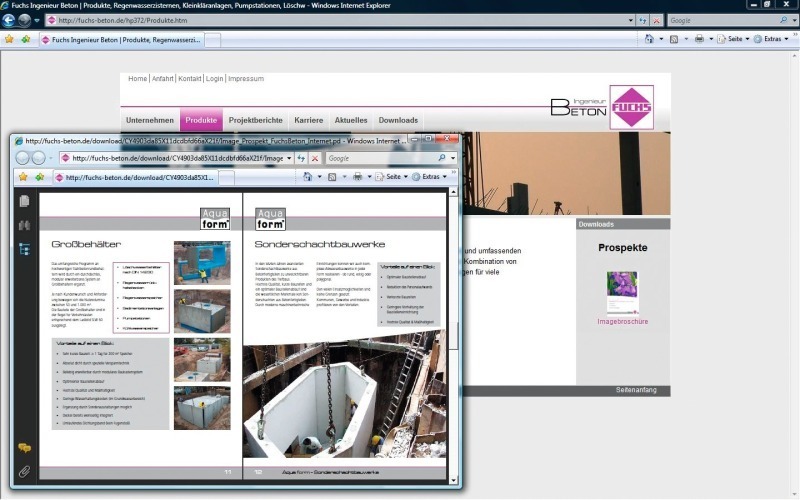Viewport: 800px width, 500px height.
Task: Click the print icon in main browser toolbar
Action: coord(699,39)
